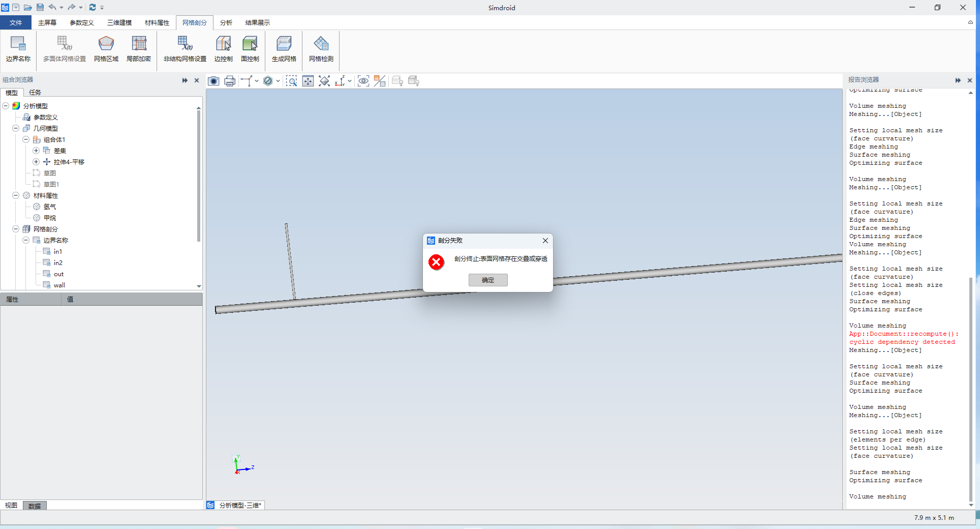
Task: Click 生成网格 to generate mesh
Action: pyautogui.click(x=284, y=49)
